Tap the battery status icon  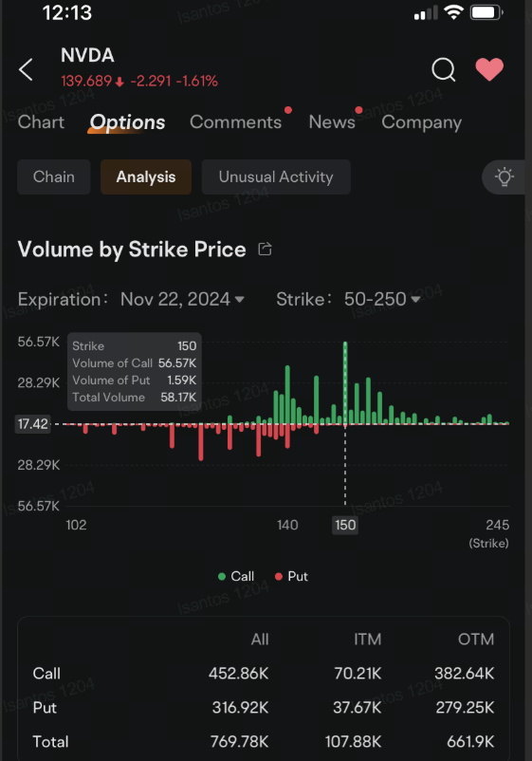tap(486, 12)
